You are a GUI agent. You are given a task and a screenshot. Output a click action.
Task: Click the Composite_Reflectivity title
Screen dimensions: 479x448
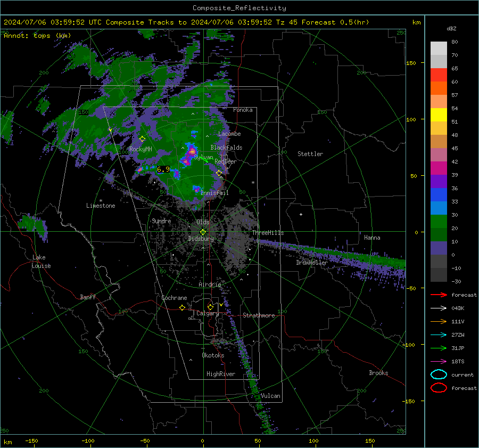tap(239, 8)
